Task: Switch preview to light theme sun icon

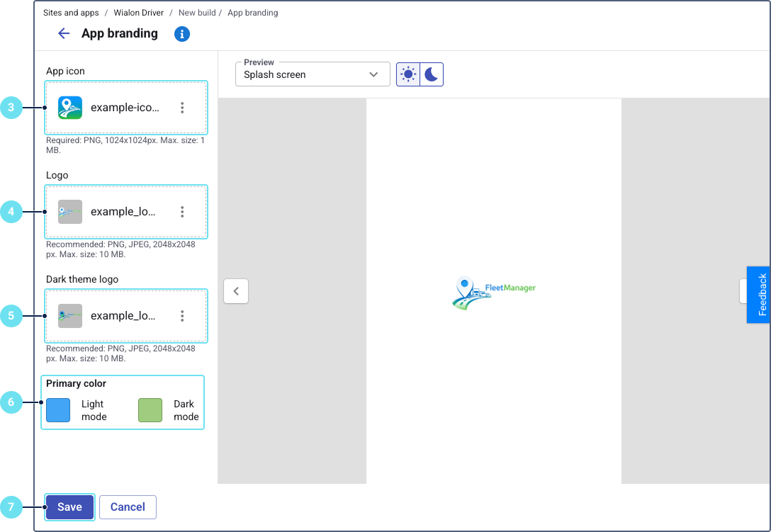Action: (x=408, y=74)
